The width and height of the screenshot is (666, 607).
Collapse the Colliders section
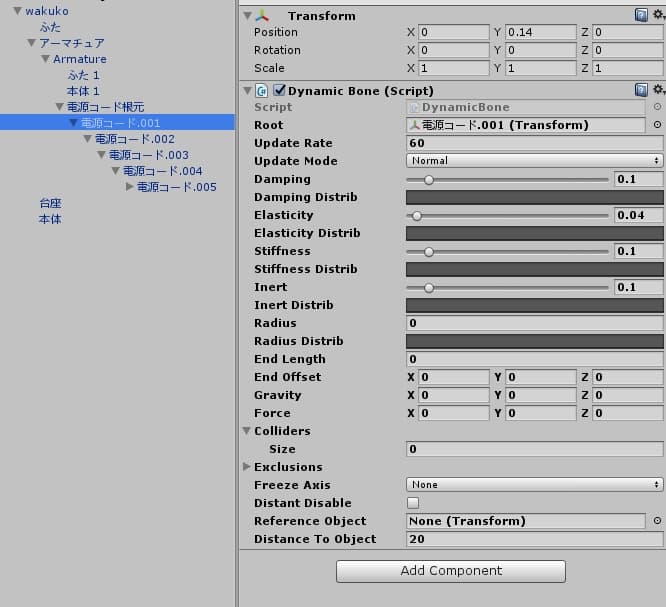247,431
